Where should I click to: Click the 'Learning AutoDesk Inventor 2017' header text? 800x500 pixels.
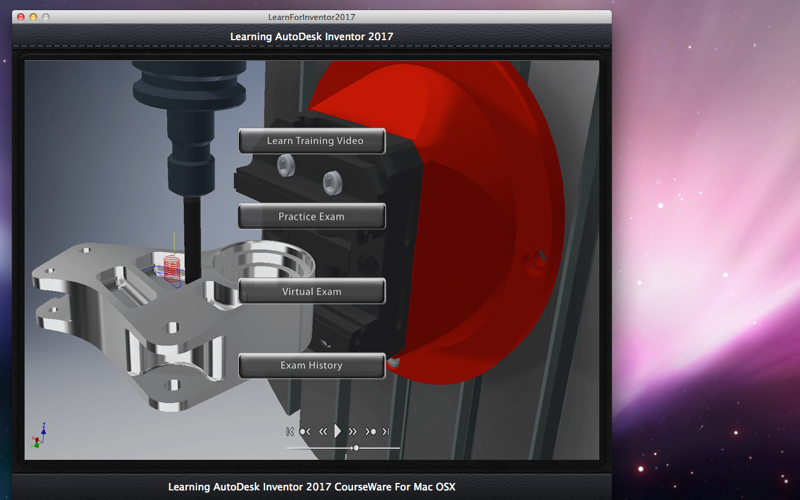click(x=312, y=37)
